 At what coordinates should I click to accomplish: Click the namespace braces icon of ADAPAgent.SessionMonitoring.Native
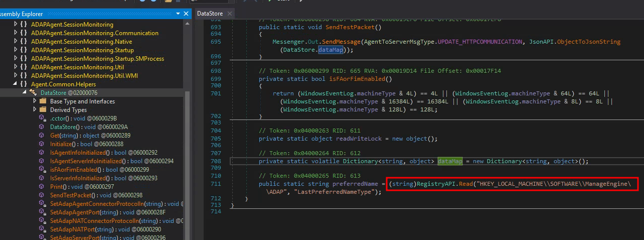coord(24,41)
